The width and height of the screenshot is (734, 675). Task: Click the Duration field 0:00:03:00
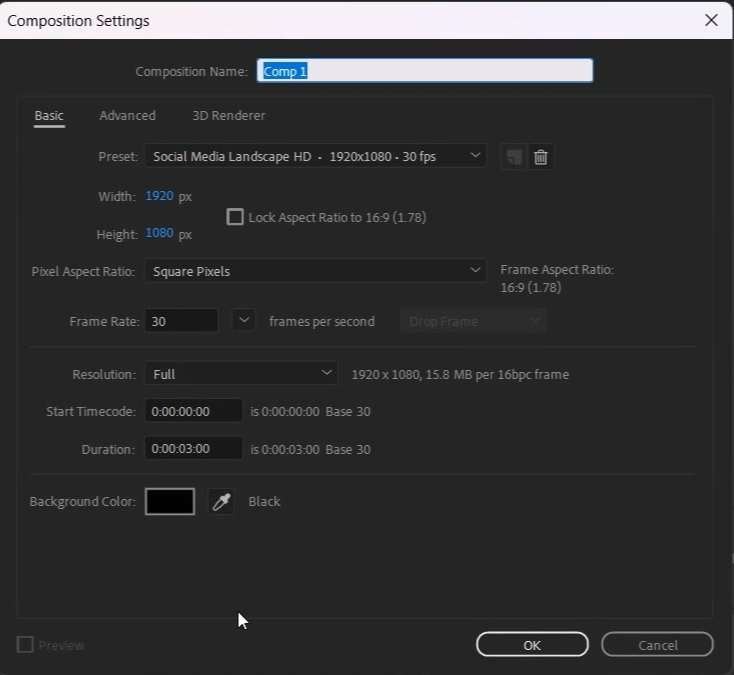click(193, 449)
